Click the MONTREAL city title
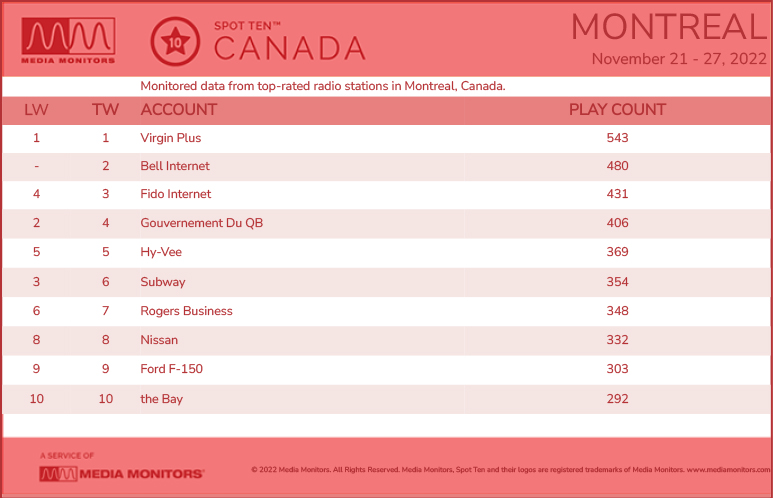774x498 pixels. (669, 27)
